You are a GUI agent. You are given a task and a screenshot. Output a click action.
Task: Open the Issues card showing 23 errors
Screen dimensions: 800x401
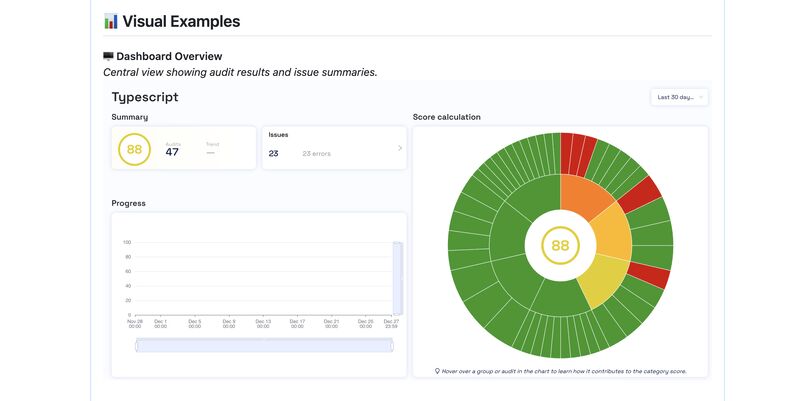click(x=334, y=148)
